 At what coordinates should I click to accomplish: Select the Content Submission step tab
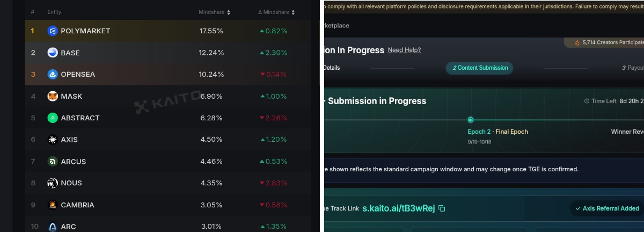(x=479, y=68)
